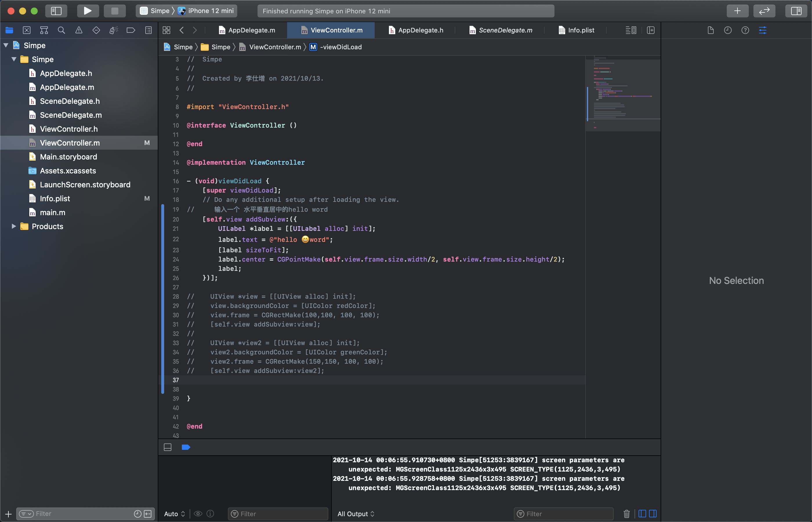Expand the Products folder

pos(14,226)
